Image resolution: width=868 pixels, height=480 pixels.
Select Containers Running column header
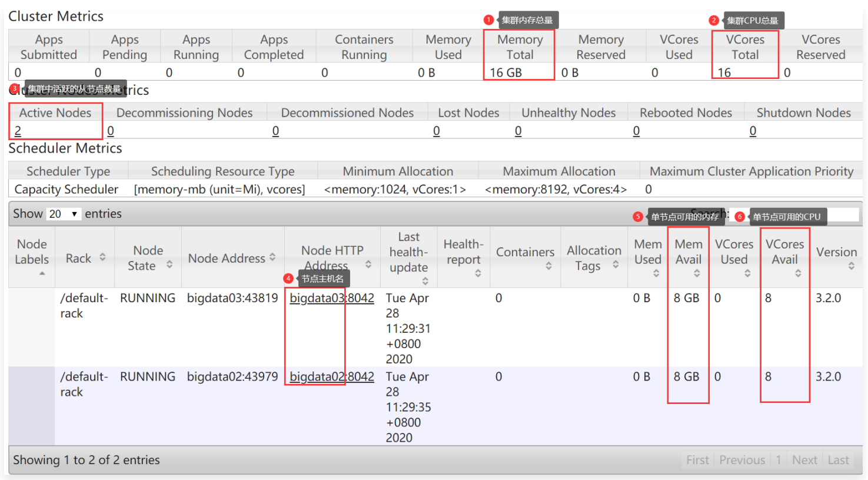(x=364, y=47)
